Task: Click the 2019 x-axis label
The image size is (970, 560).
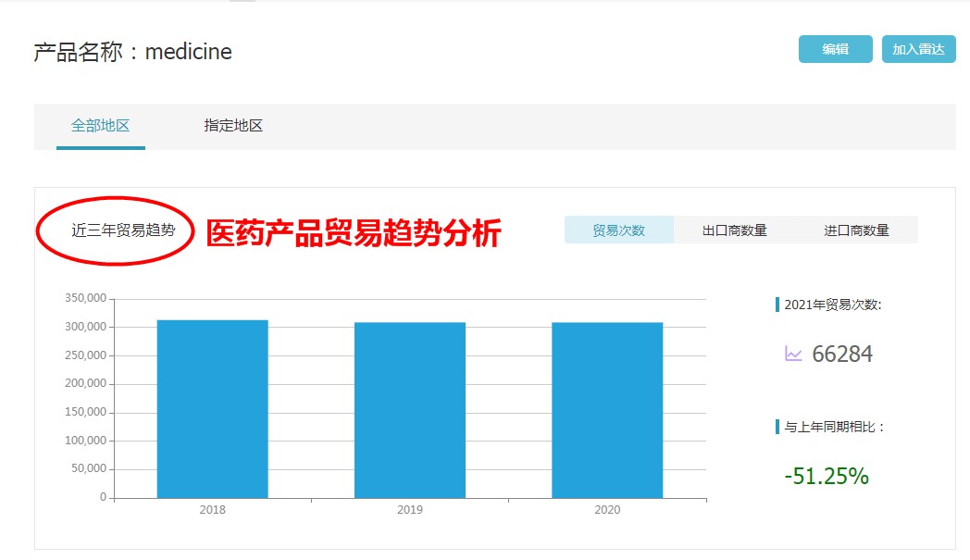Action: [x=409, y=510]
